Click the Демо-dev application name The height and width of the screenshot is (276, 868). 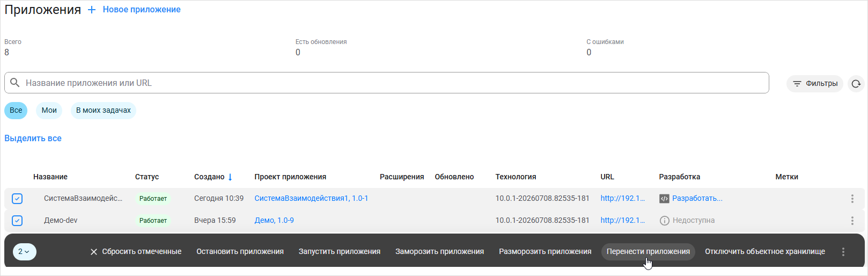(x=61, y=221)
